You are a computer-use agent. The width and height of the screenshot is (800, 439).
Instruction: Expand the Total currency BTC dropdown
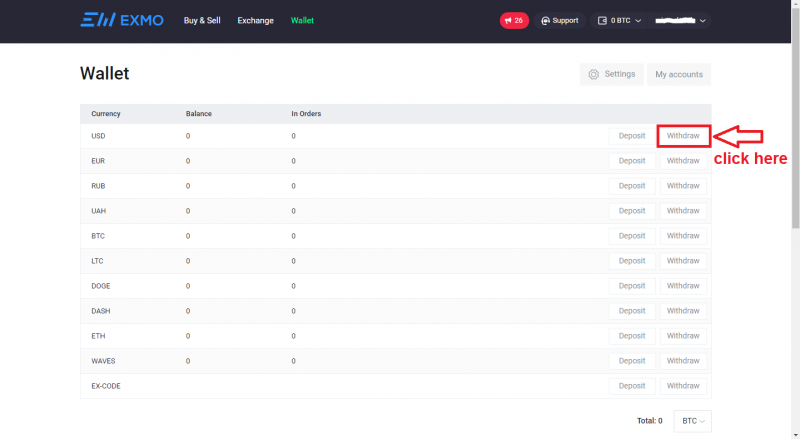692,421
